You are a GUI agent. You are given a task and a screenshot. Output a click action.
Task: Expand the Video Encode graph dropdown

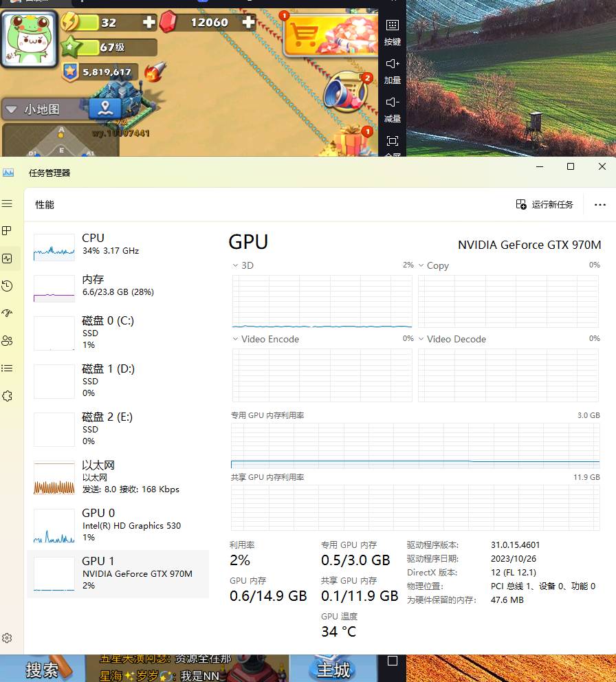point(236,339)
